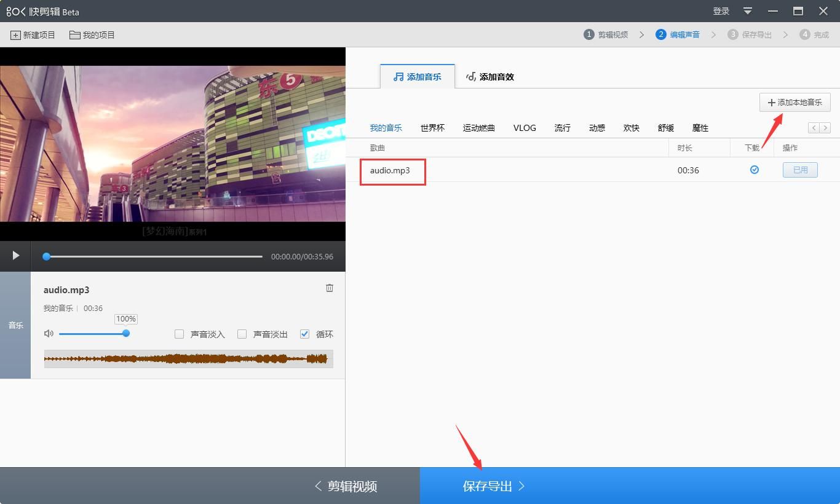
Task: Switch to 添加音乐 tab
Action: click(418, 76)
